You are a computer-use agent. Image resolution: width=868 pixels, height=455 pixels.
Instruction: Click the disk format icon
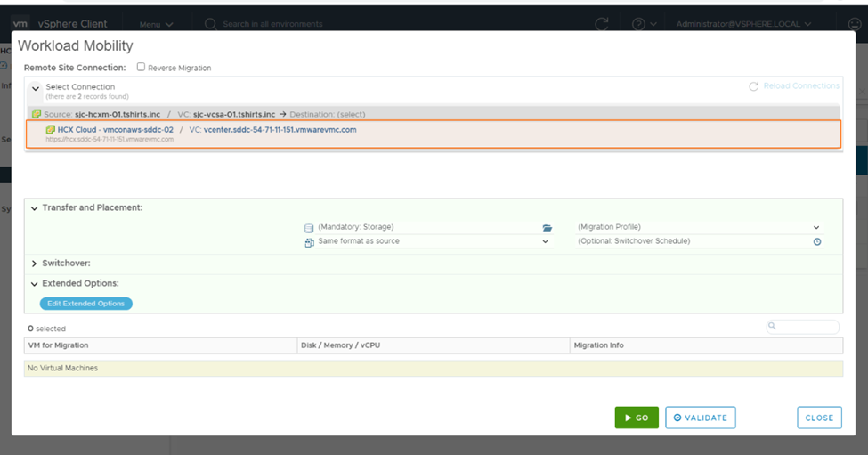pos(309,242)
